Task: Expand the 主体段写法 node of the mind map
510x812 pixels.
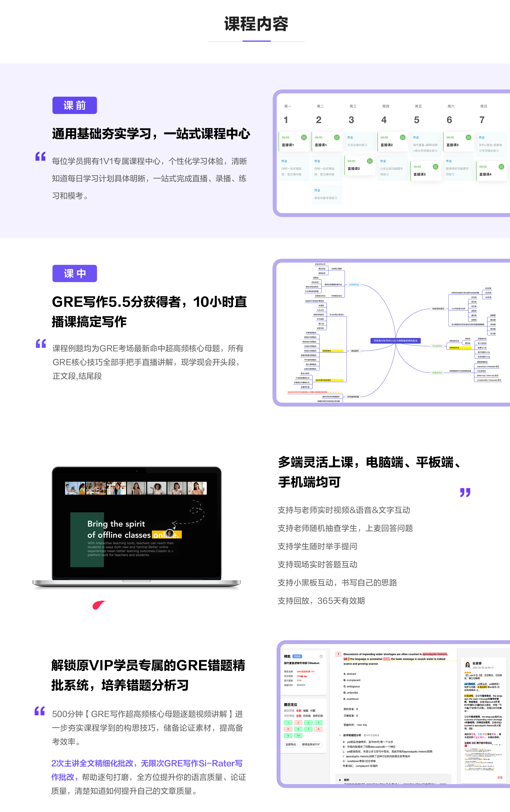Action: 354,285
